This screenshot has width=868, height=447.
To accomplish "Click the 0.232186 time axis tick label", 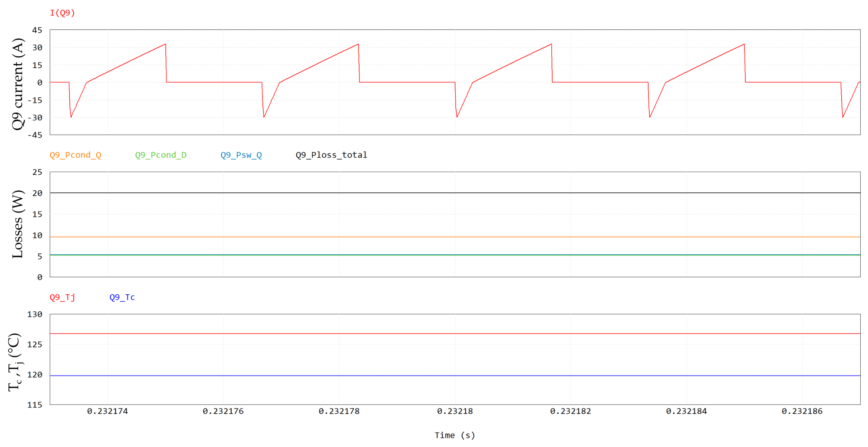I will point(802,411).
